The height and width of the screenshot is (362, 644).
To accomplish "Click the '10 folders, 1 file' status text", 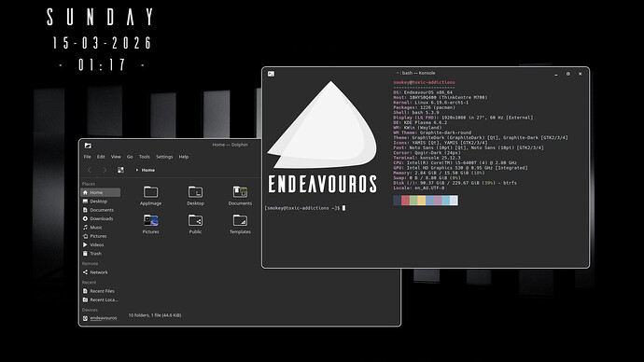I will (155, 315).
